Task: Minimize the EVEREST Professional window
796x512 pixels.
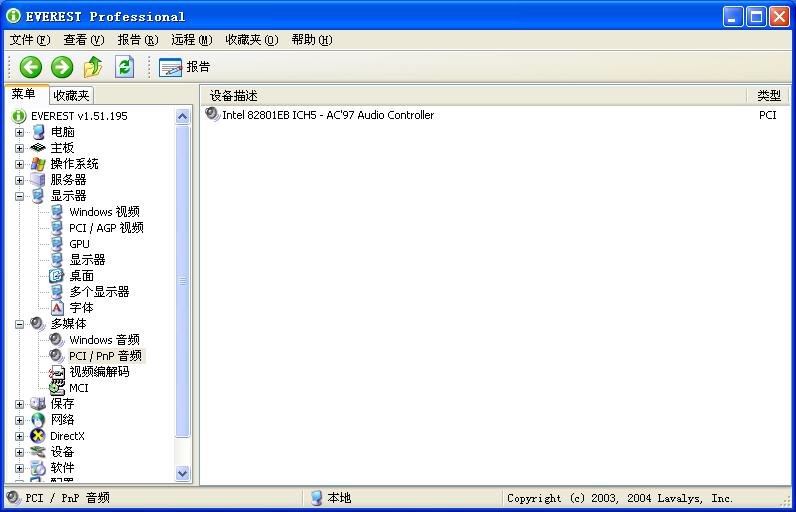Action: [x=733, y=17]
